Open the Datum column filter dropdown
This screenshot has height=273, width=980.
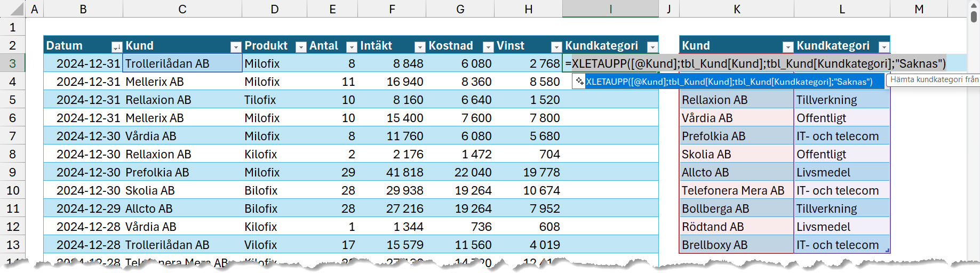pyautogui.click(x=116, y=47)
